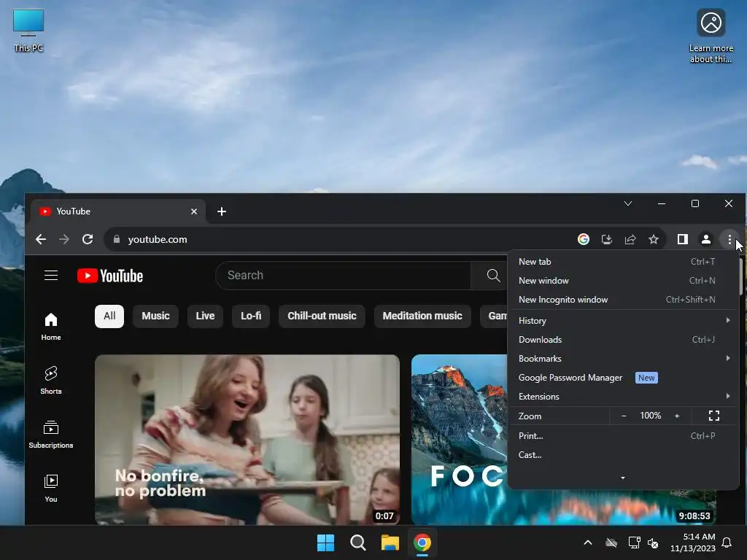Open Chrome side panel icon

[682, 239]
